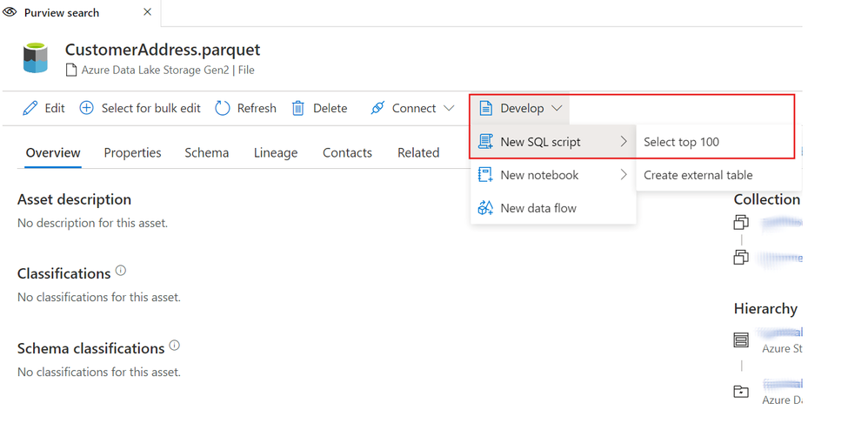The image size is (868, 437).
Task: Collapse the Develop dropdown chevron
Action: point(557,108)
